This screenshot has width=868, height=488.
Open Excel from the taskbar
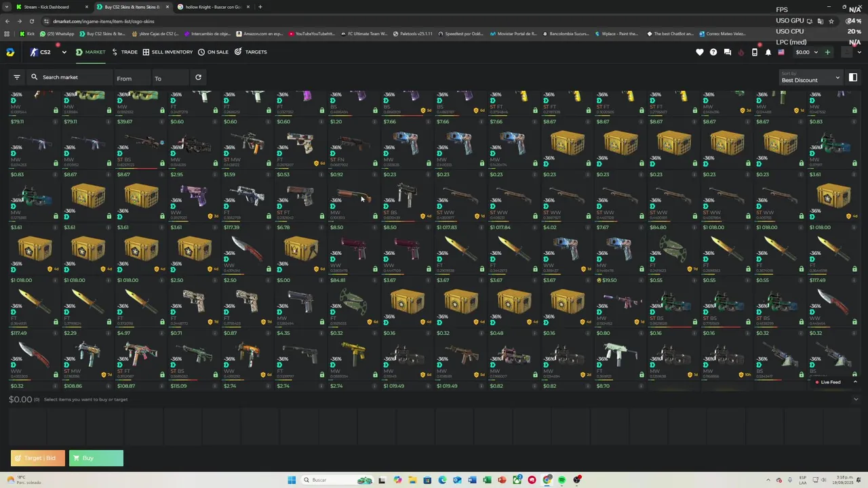[x=487, y=480]
